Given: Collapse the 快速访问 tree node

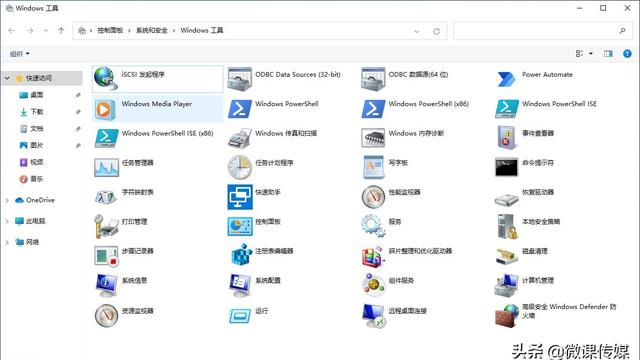Looking at the screenshot, I should [7, 78].
